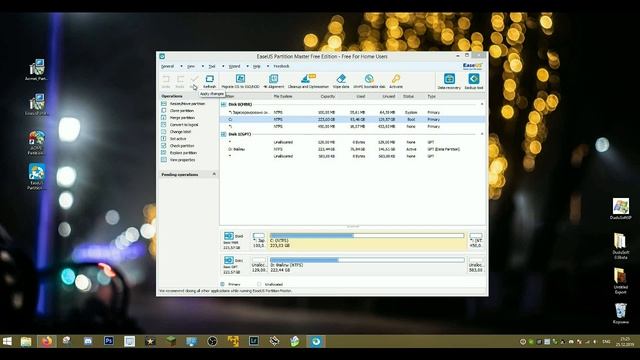Select the 583 KB Unallocated row
The image size is (640, 360).
353,156
